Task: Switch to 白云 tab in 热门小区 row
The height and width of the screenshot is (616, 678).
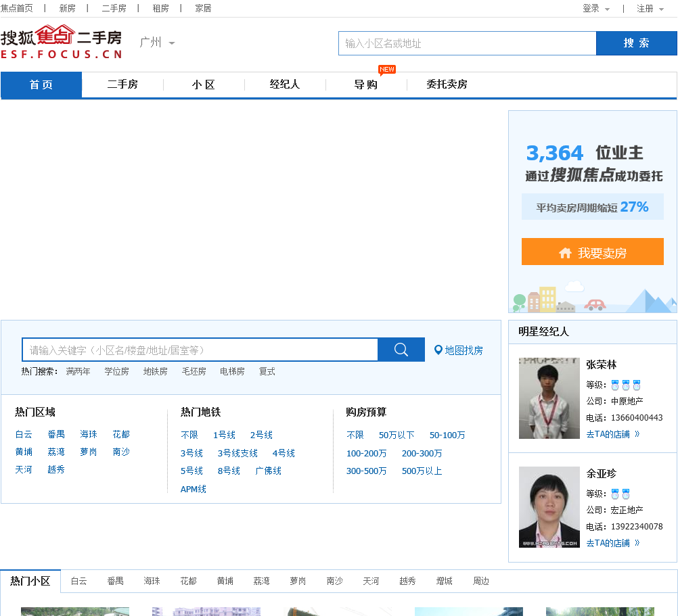Action: coord(78,582)
